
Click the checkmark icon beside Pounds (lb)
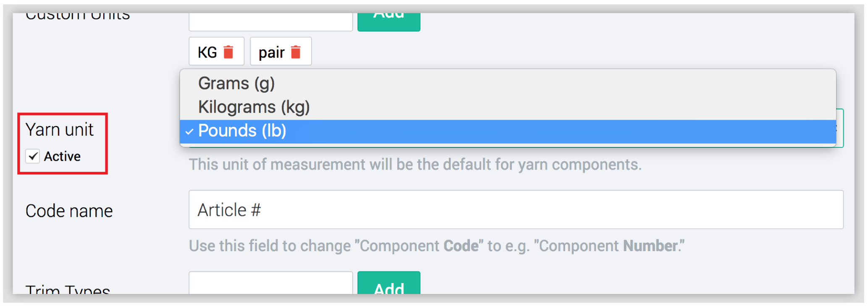pos(189,131)
